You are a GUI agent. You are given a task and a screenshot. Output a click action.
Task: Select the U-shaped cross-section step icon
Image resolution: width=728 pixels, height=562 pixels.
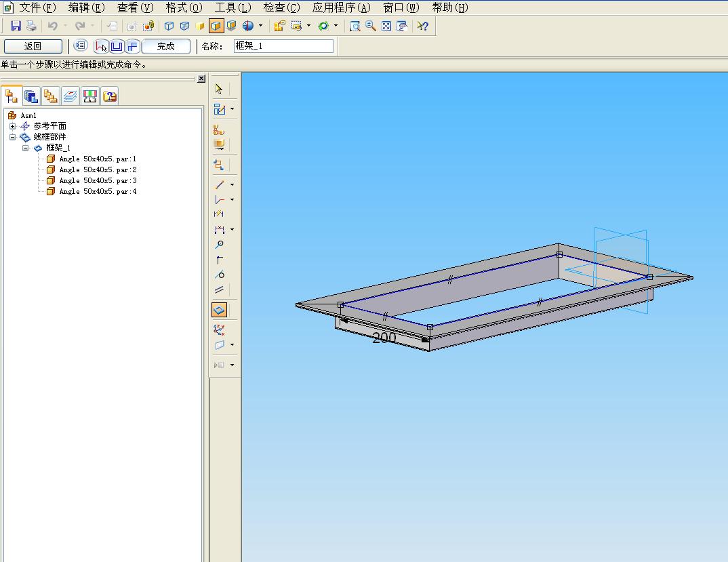(117, 46)
